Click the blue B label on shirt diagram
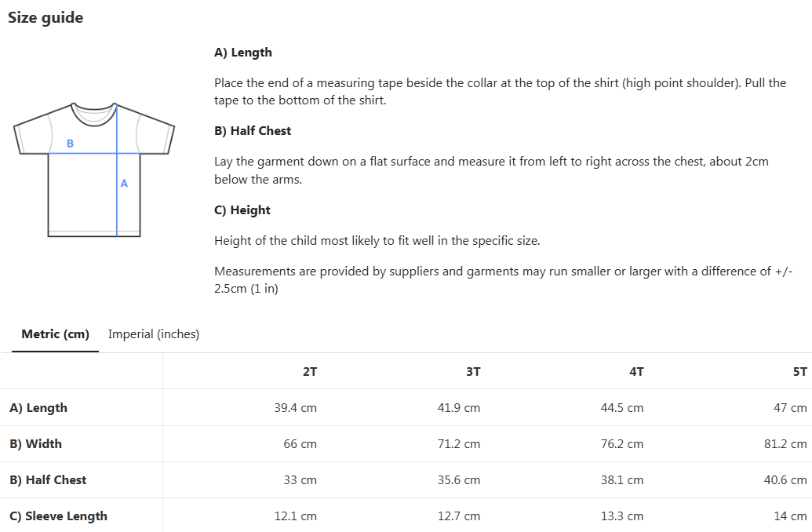This screenshot has width=812, height=532. 71,144
